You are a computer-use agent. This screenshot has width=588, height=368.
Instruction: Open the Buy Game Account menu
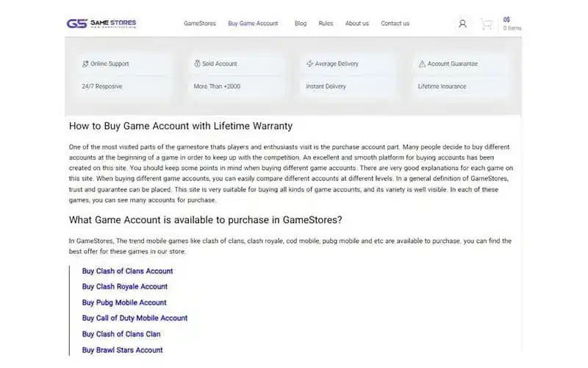[x=253, y=24]
